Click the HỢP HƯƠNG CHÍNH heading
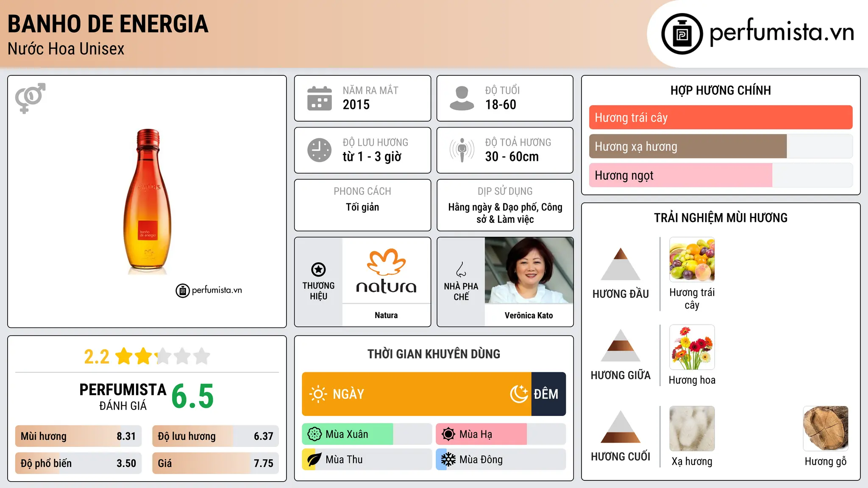The height and width of the screenshot is (488, 868). click(x=721, y=90)
